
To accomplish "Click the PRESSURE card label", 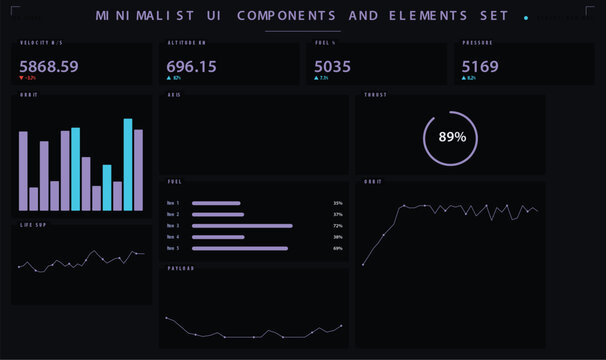I will [477, 43].
